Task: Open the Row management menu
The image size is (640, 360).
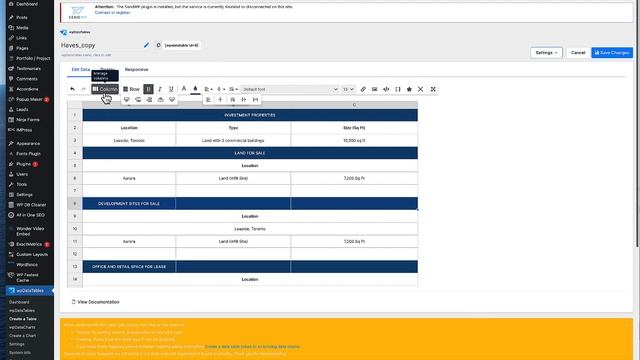Action: 131,89
